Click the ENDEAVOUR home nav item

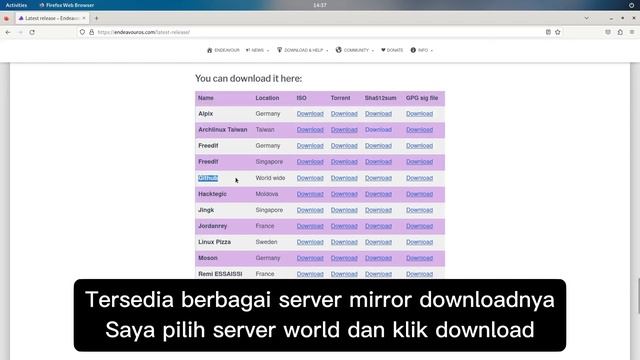tap(223, 50)
